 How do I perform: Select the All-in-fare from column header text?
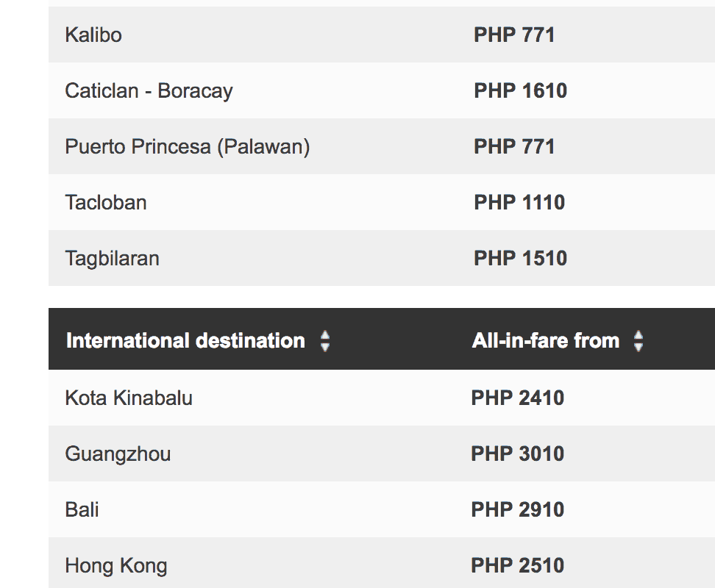pyautogui.click(x=546, y=341)
